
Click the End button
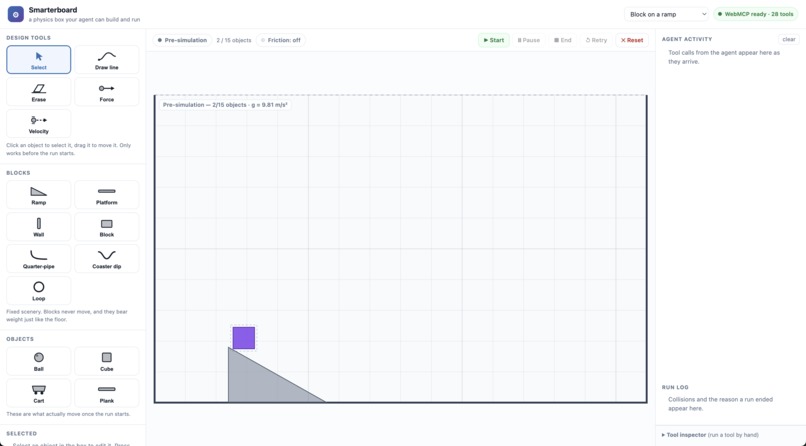(562, 40)
